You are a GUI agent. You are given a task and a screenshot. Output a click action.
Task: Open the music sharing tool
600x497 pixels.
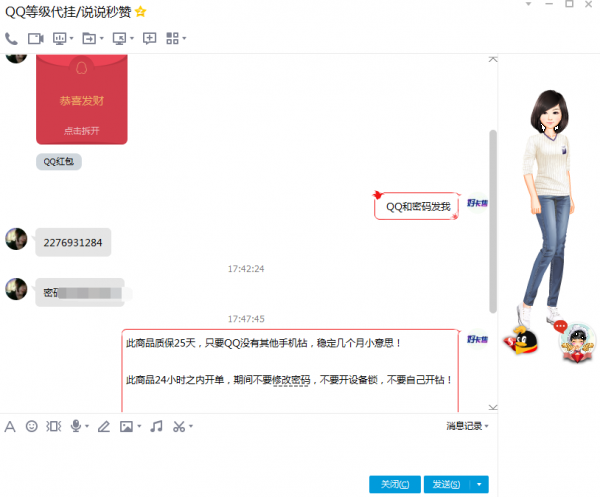point(156,426)
